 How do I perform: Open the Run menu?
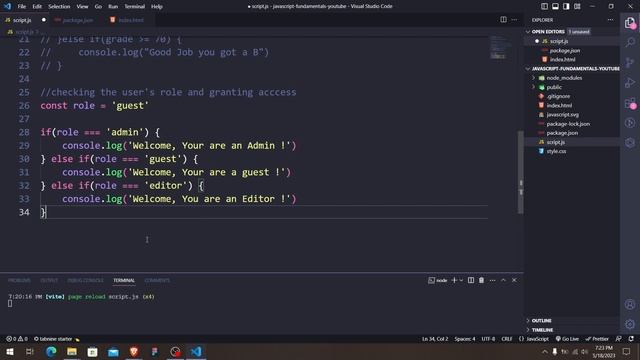click(x=113, y=7)
